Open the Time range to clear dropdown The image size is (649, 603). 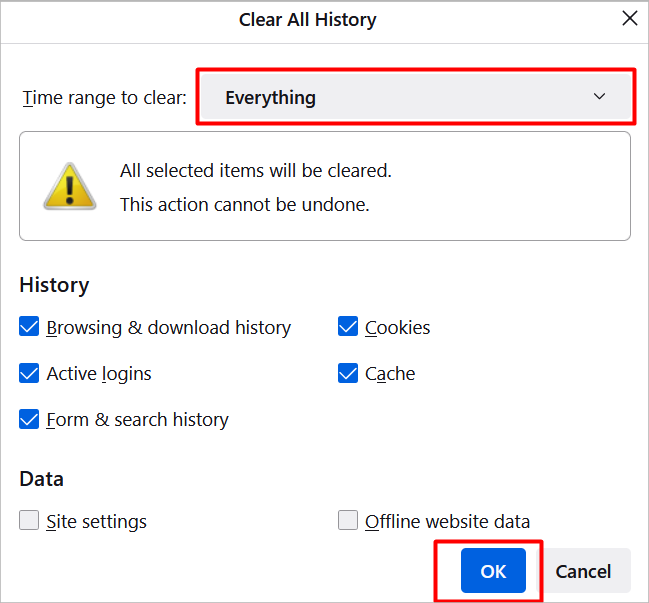pos(415,97)
